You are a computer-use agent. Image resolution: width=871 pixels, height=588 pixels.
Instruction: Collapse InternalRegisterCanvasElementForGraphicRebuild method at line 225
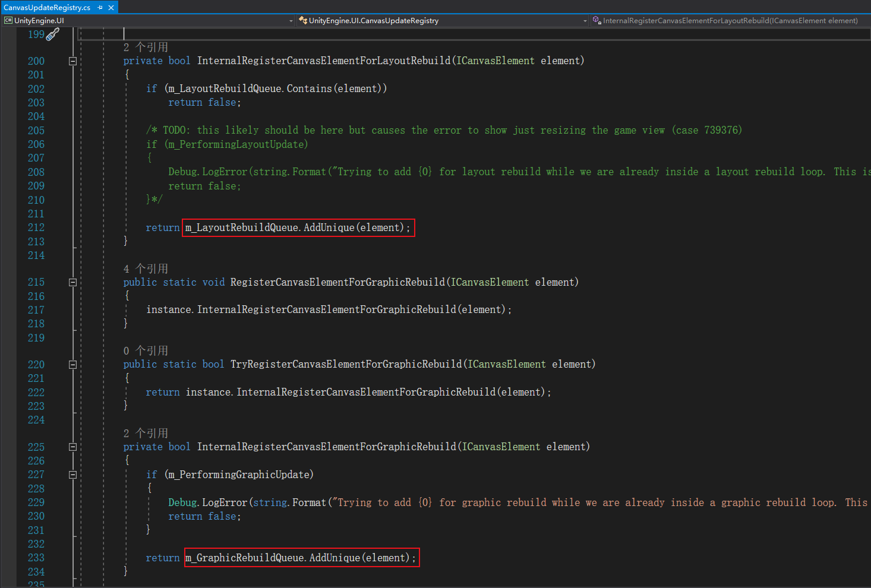[72, 447]
